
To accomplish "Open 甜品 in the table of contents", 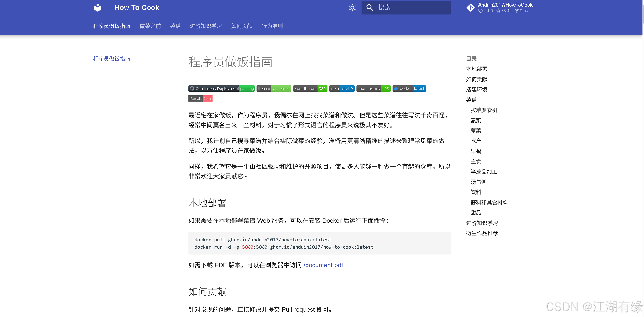I will tap(476, 213).
